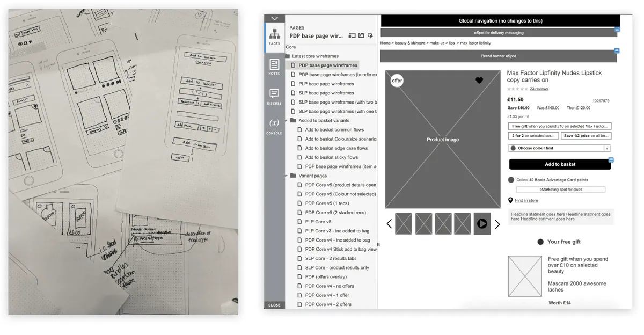Click Find in store link
644x335 pixels.
point(526,200)
